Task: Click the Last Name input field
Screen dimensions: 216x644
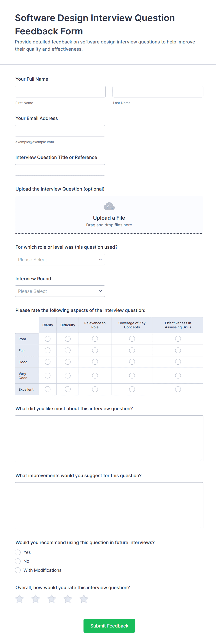Action: coord(158,92)
